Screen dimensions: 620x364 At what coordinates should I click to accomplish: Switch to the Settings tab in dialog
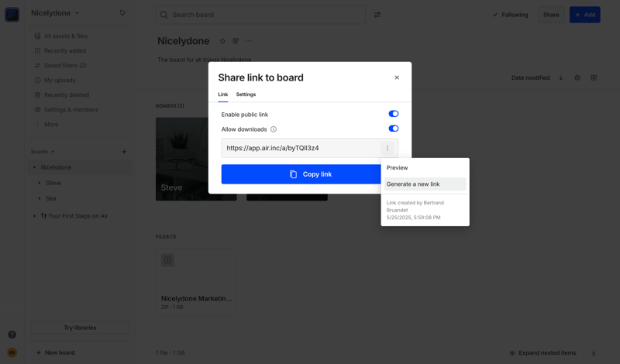[x=246, y=94]
